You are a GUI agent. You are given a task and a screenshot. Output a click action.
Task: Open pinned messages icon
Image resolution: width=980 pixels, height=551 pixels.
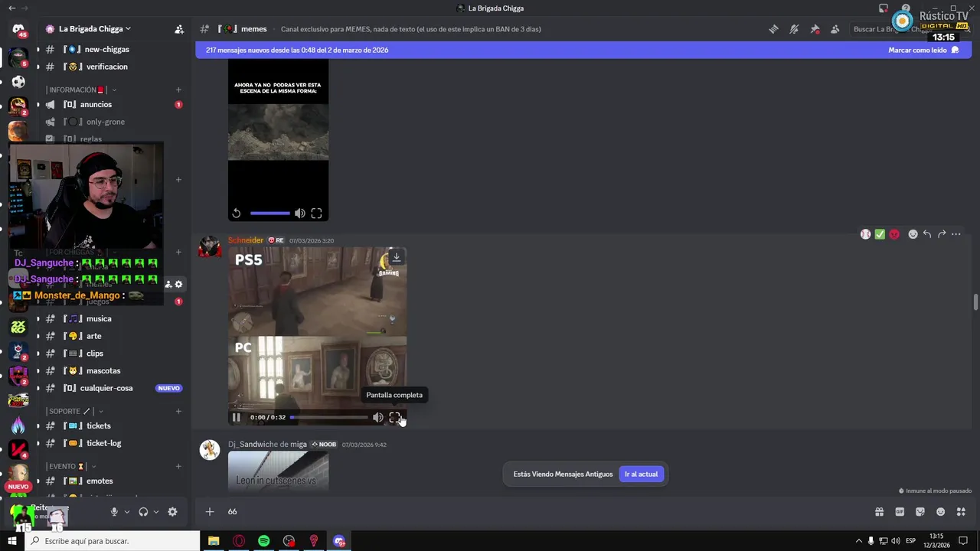815,29
